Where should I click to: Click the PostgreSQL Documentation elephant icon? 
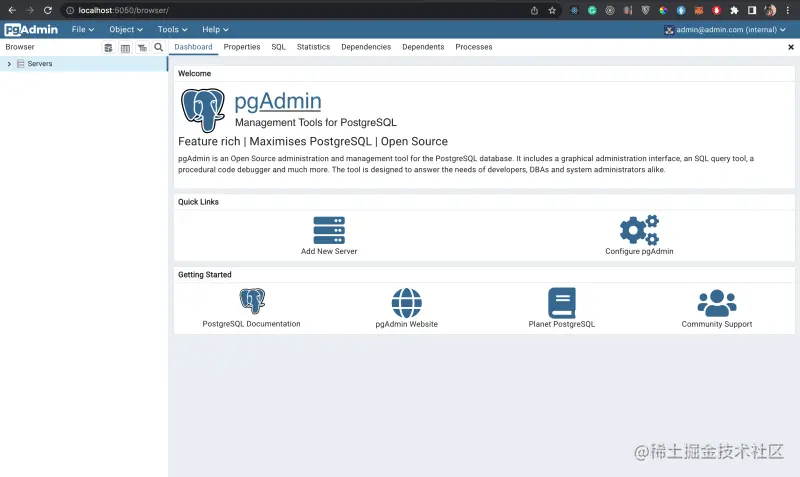[x=252, y=301]
